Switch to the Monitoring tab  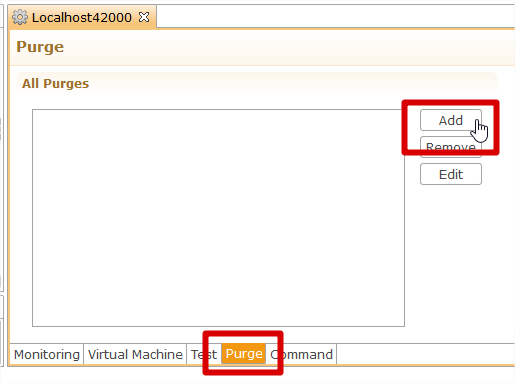click(x=47, y=354)
